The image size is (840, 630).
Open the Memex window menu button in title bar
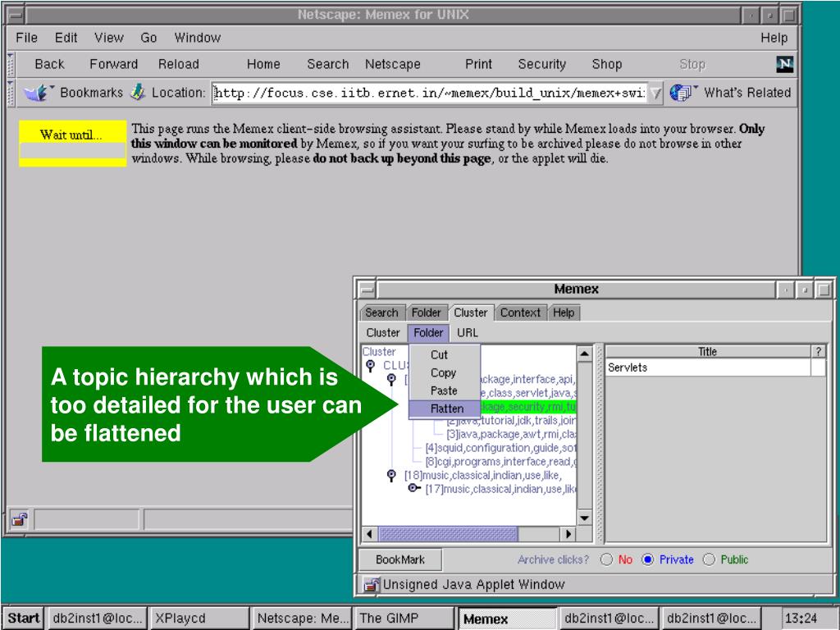[x=367, y=290]
